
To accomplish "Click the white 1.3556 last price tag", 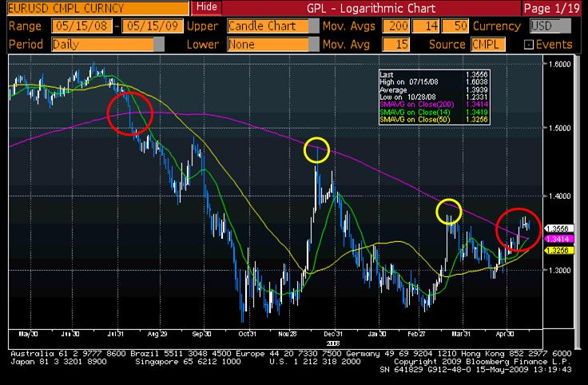I will coord(556,228).
